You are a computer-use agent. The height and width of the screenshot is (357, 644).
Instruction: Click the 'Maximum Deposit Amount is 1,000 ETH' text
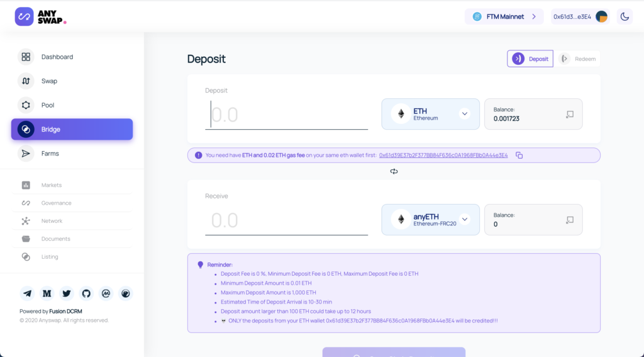(x=268, y=292)
